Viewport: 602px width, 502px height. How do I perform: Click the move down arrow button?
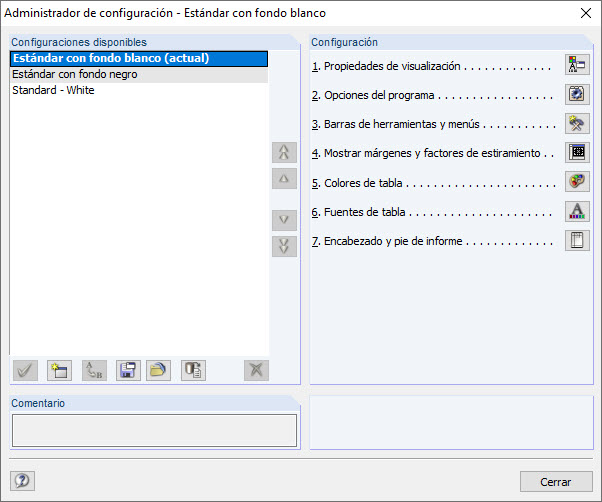point(284,220)
